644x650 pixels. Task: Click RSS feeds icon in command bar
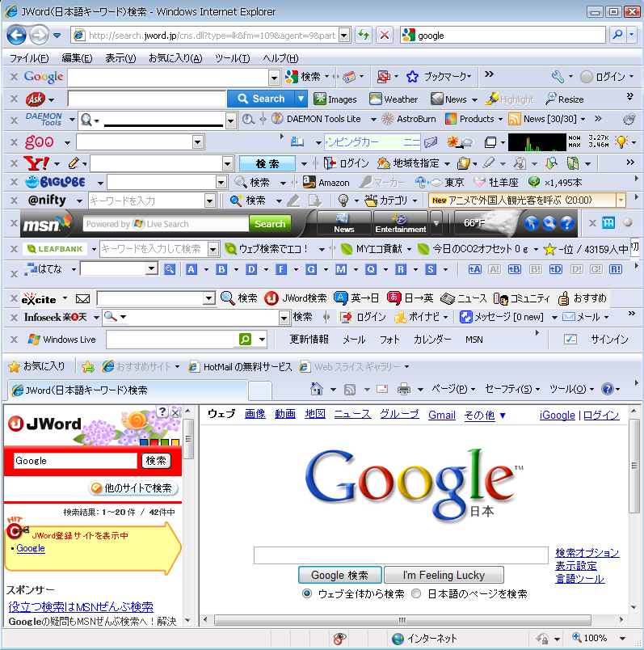[350, 389]
